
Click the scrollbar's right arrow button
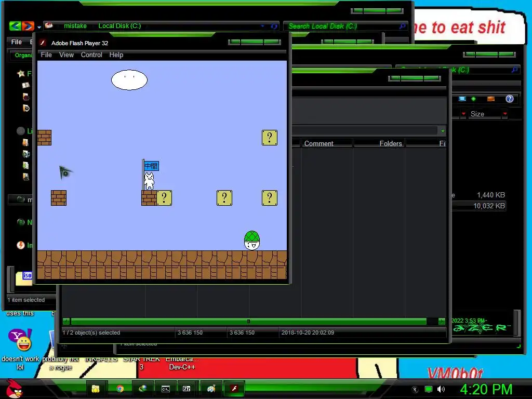click(x=442, y=321)
